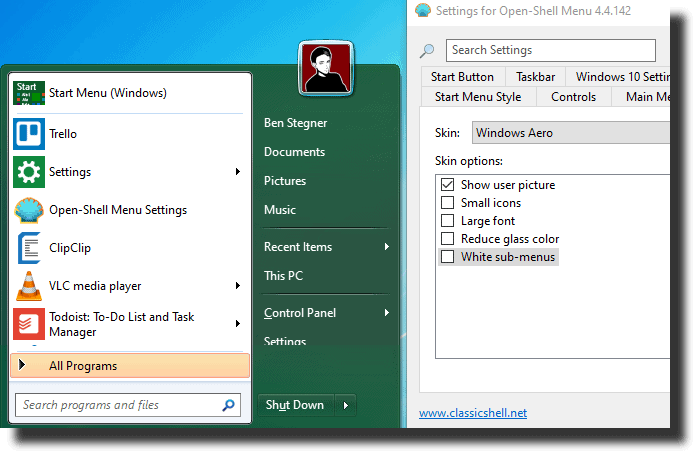Open VLC media player cone icon

click(29, 286)
